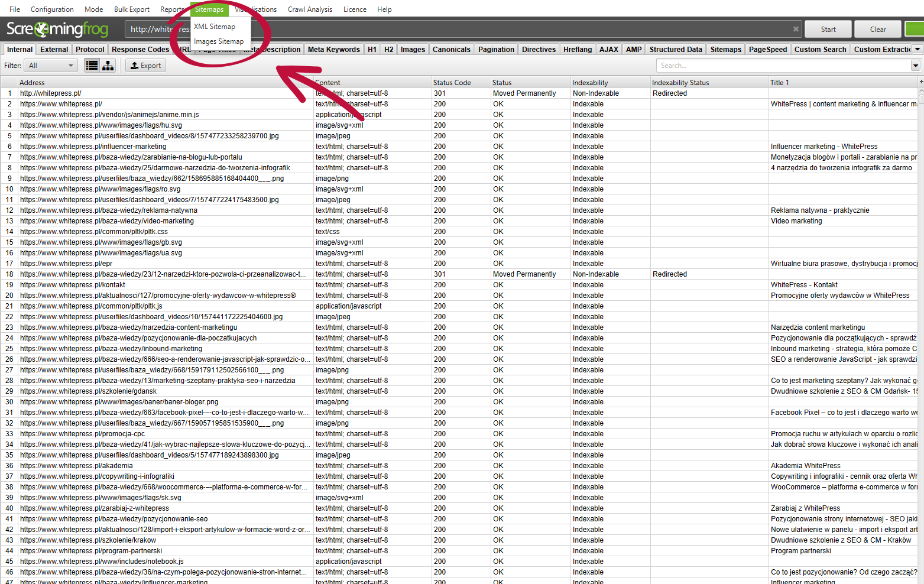The height and width of the screenshot is (584, 924).
Task: Select the pltk.css URL row
Action: pos(94,231)
